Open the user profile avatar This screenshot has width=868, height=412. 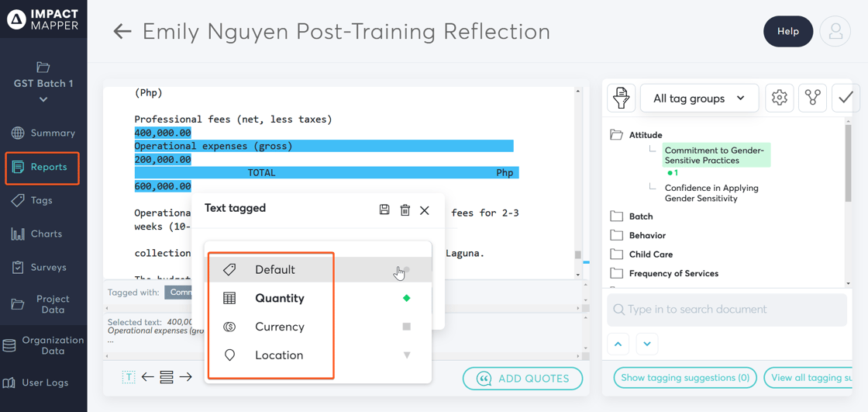pyautogui.click(x=835, y=32)
